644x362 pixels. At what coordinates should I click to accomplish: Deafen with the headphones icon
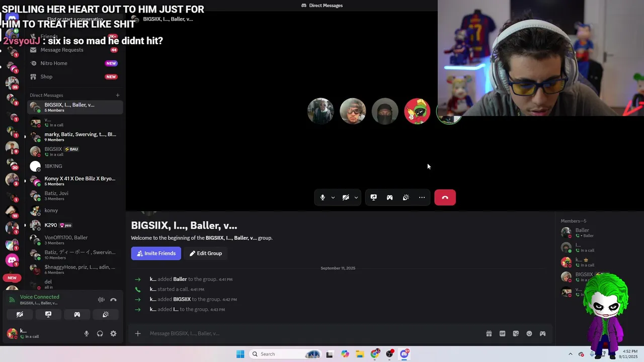tap(100, 333)
